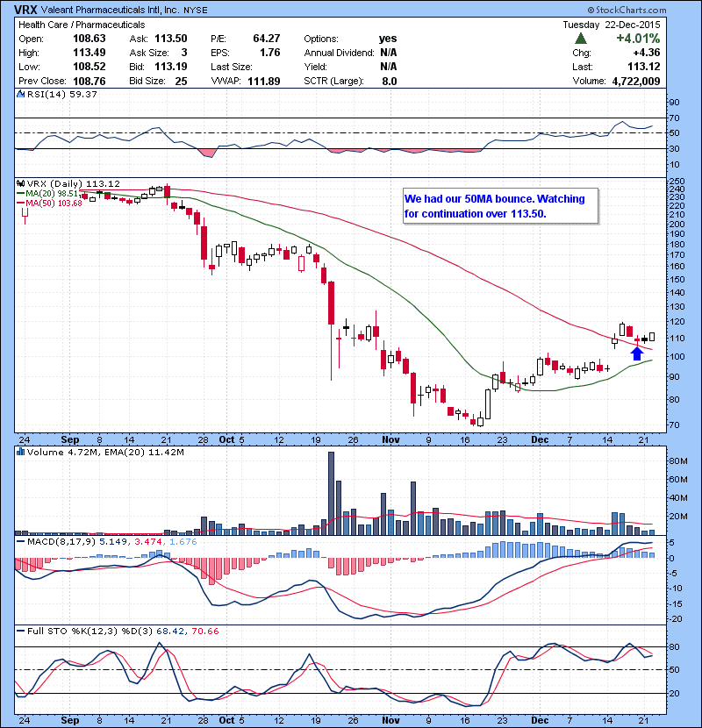Click the Health Care / Pharmaceuticals sector text
The width and height of the screenshot is (702, 728).
[x=82, y=25]
